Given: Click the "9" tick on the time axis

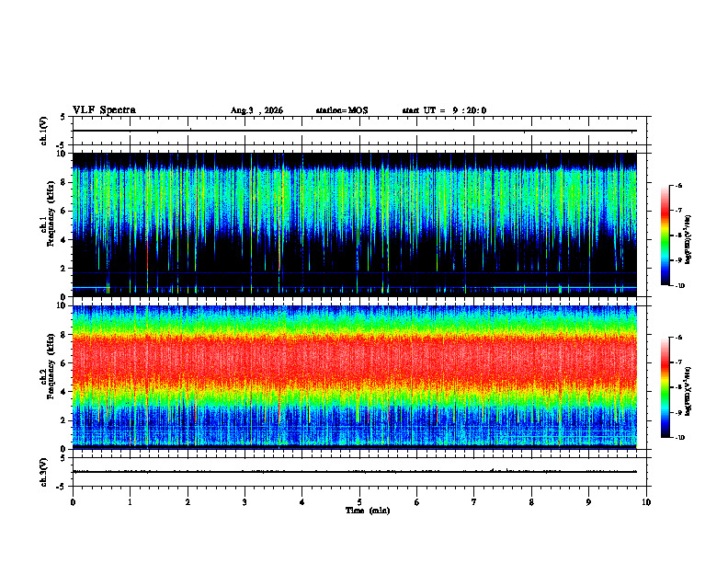Looking at the screenshot, I should coord(588,502).
